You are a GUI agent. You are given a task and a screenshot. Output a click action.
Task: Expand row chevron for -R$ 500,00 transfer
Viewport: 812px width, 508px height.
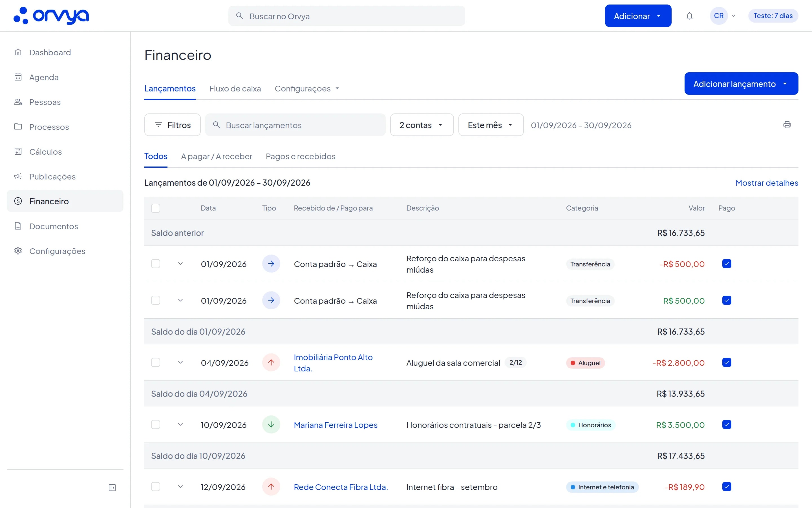point(180,264)
